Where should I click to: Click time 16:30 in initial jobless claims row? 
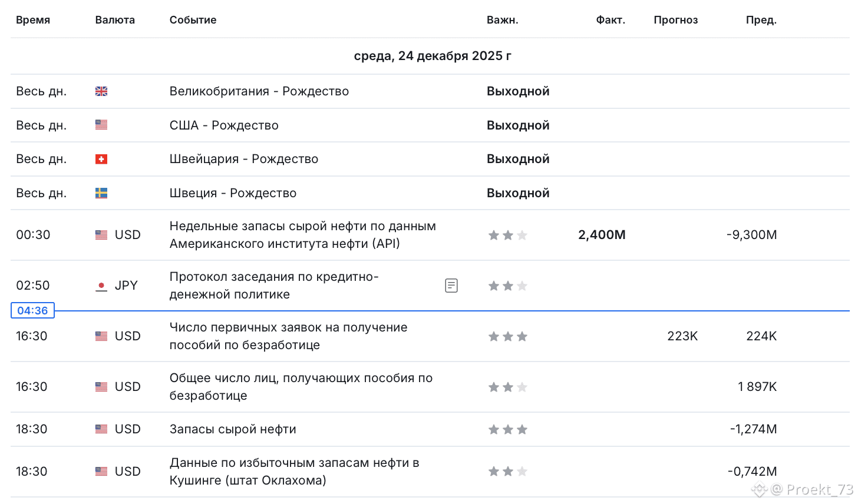(32, 336)
